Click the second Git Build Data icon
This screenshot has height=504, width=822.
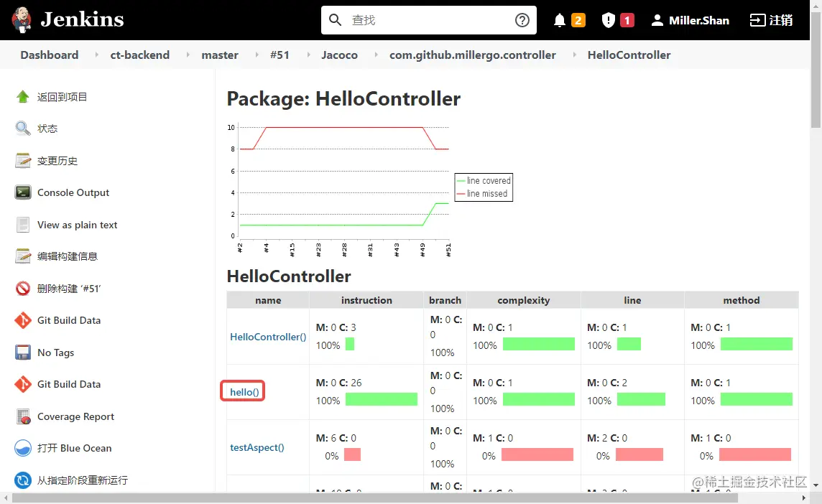pyautogui.click(x=22, y=384)
